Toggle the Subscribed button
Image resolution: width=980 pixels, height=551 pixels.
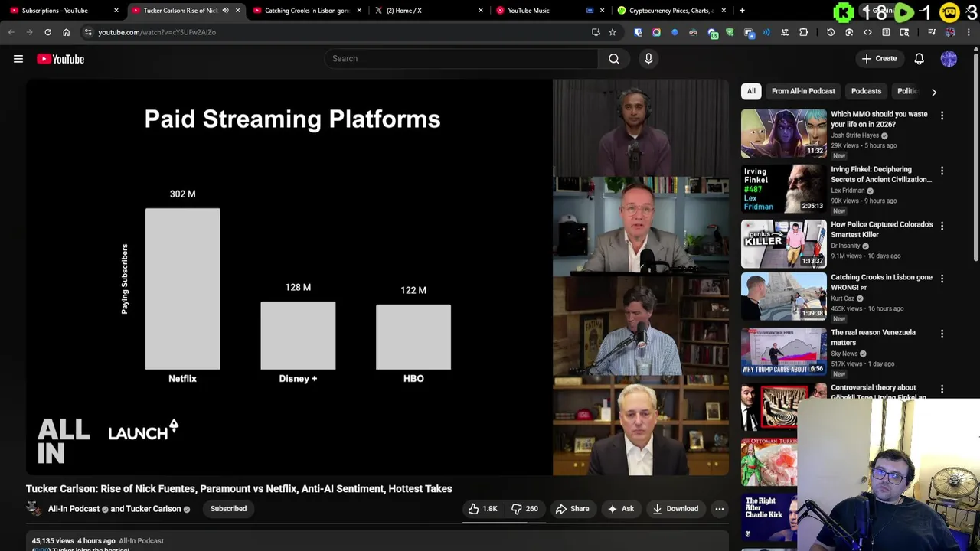(x=228, y=509)
